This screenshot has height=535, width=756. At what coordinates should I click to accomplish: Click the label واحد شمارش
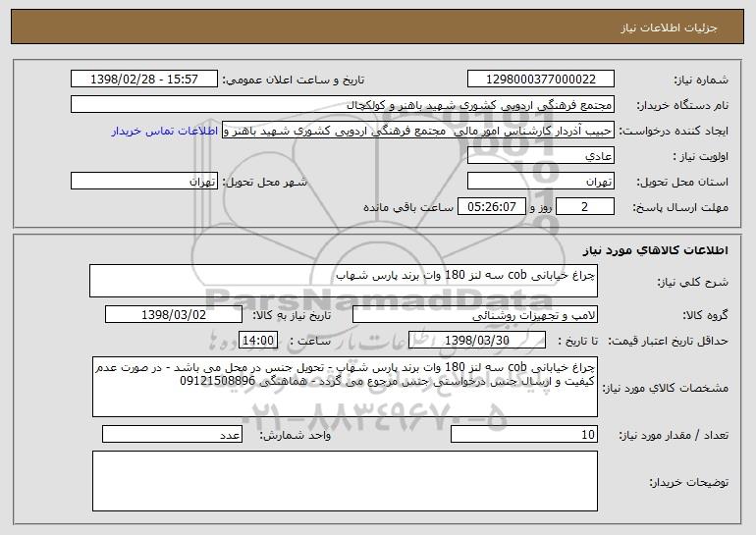pyautogui.click(x=296, y=436)
